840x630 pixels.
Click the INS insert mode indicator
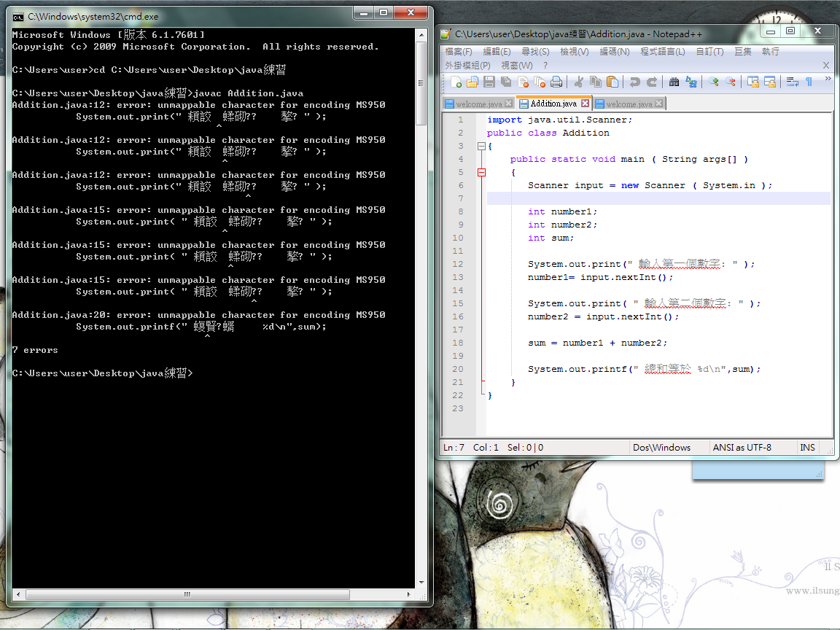(807, 447)
